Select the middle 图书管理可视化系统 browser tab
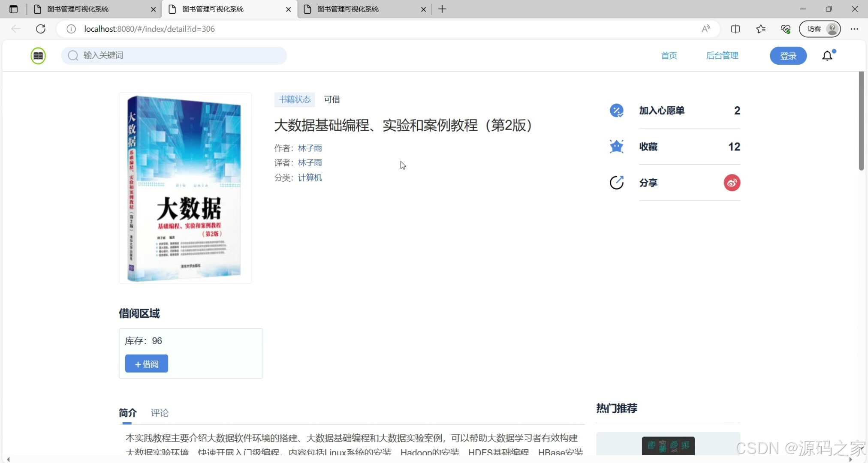This screenshot has width=868, height=463. (212, 9)
